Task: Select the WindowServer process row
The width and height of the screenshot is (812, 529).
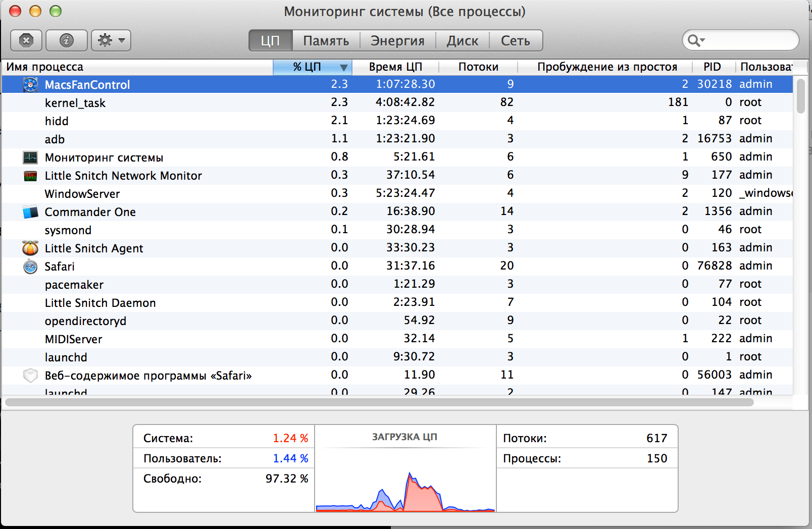Action: pos(397,193)
